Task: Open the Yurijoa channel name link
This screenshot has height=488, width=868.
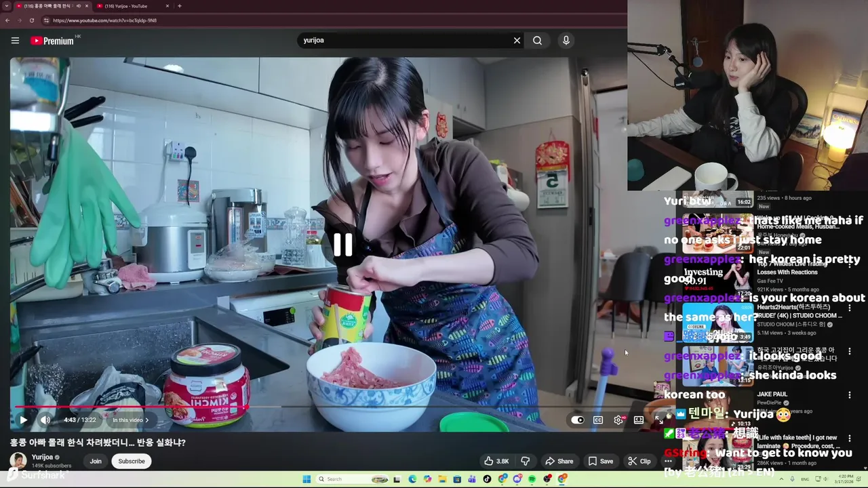Action: [42, 457]
